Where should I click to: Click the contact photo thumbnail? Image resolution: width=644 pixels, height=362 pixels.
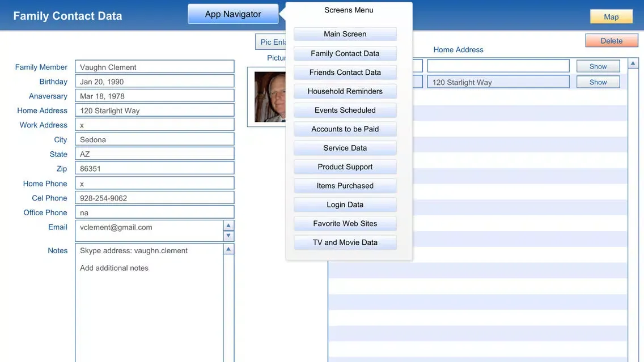tap(270, 97)
